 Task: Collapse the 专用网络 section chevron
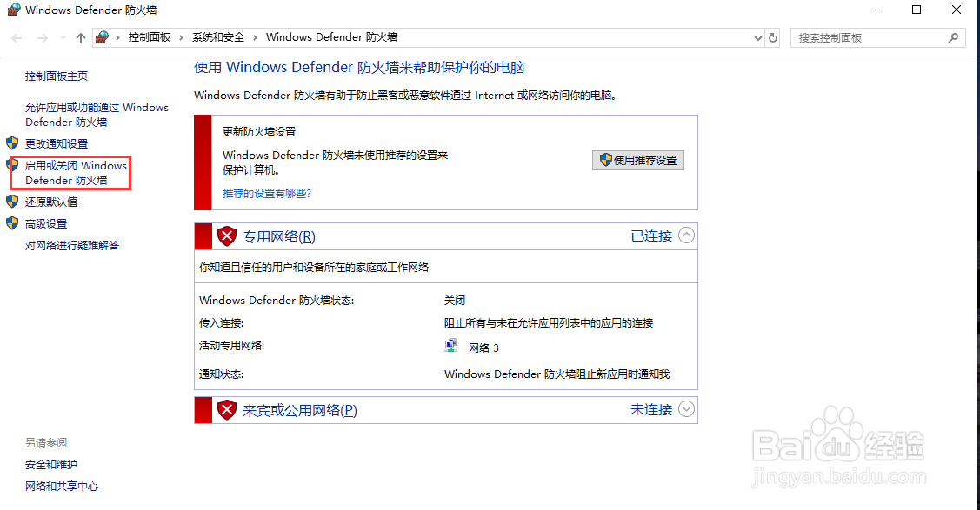[686, 235]
